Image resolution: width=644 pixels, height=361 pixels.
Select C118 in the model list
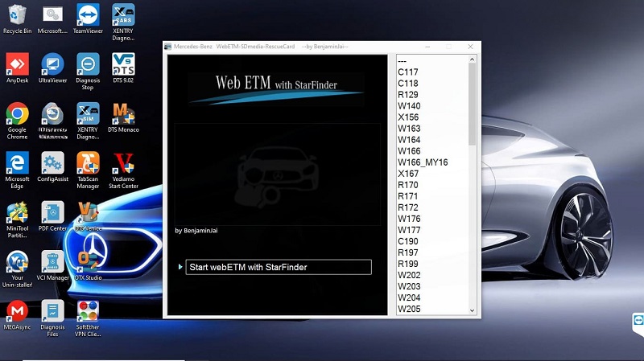point(408,84)
